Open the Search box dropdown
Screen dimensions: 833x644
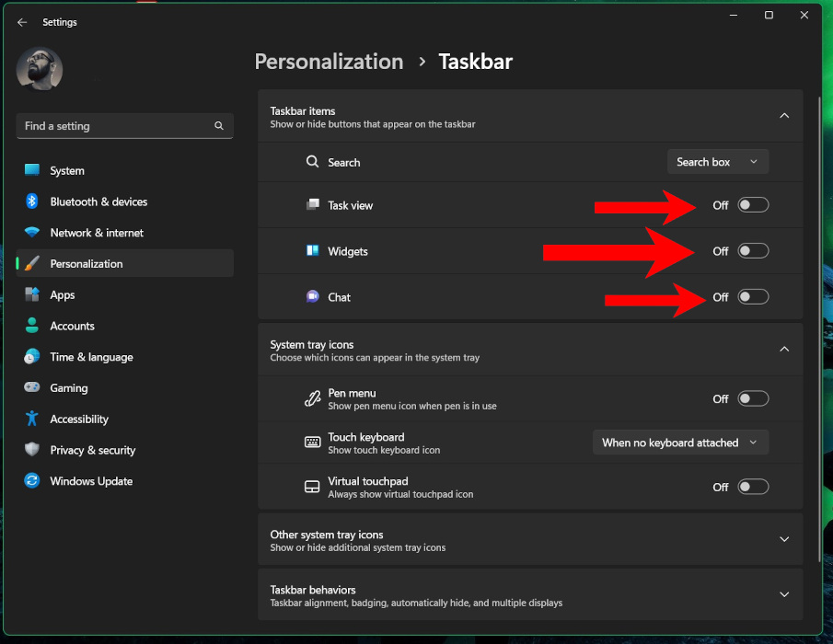pyautogui.click(x=718, y=161)
